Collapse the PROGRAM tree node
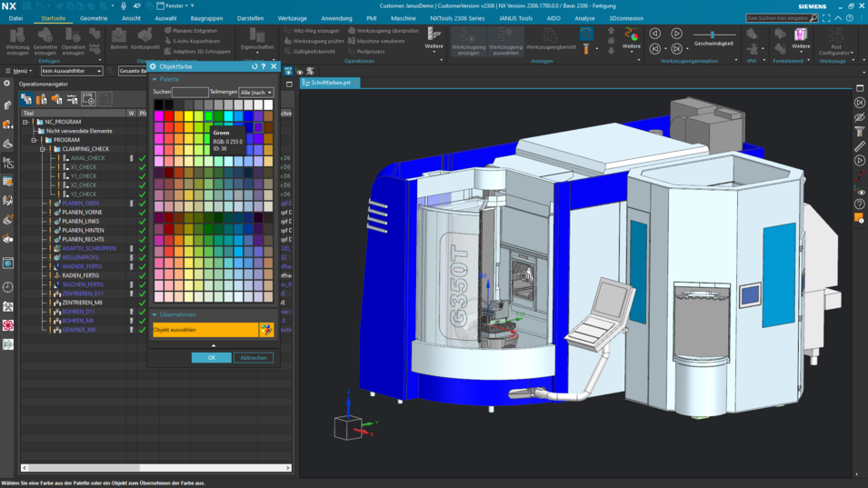The height and width of the screenshot is (488, 868). [35, 140]
